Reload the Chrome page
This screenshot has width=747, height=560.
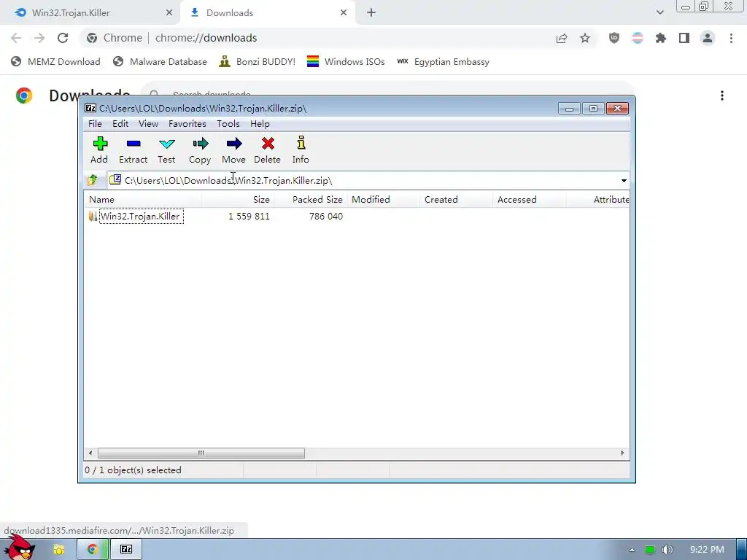(63, 38)
